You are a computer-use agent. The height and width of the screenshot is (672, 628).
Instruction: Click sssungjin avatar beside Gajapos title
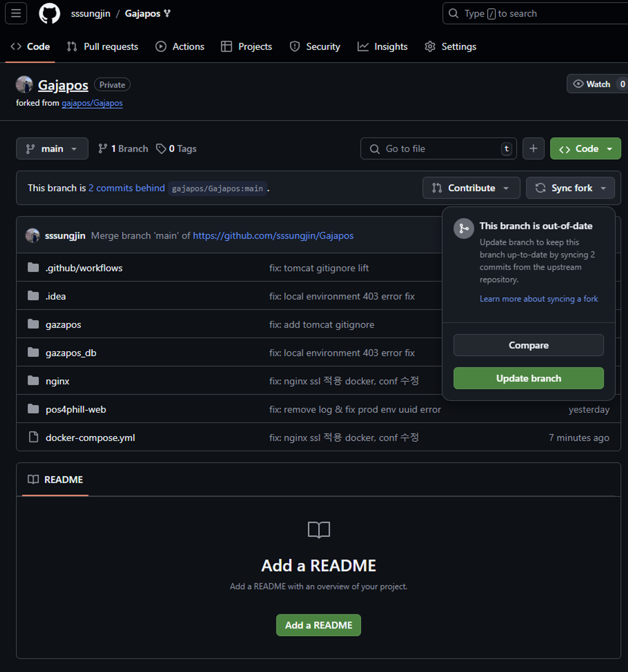click(x=24, y=84)
